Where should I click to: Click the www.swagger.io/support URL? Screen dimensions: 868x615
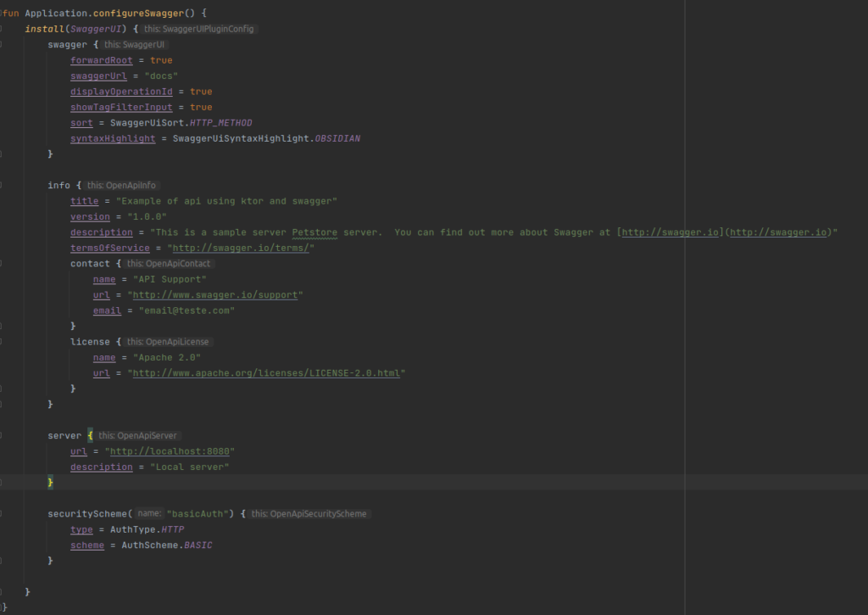[x=216, y=294]
